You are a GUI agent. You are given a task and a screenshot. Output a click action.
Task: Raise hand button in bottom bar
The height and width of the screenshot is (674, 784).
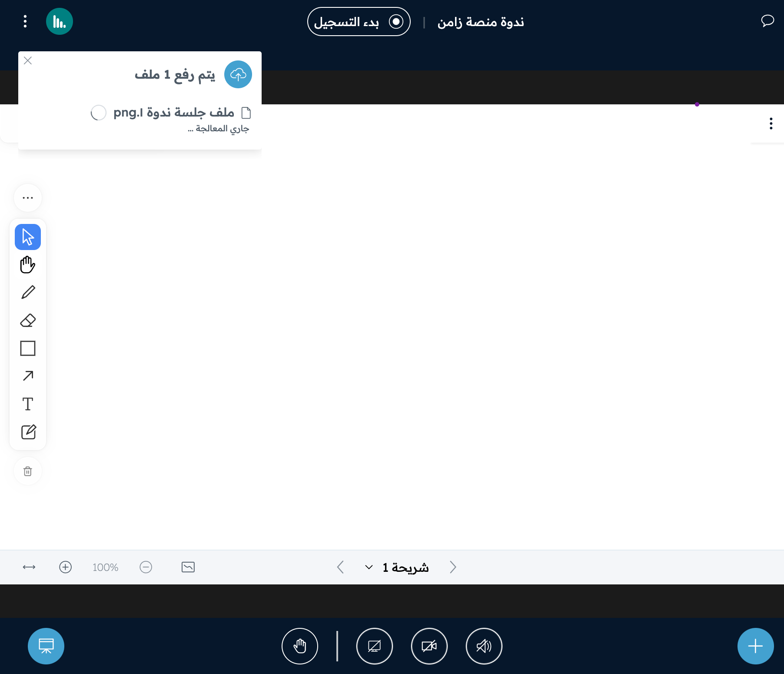300,646
